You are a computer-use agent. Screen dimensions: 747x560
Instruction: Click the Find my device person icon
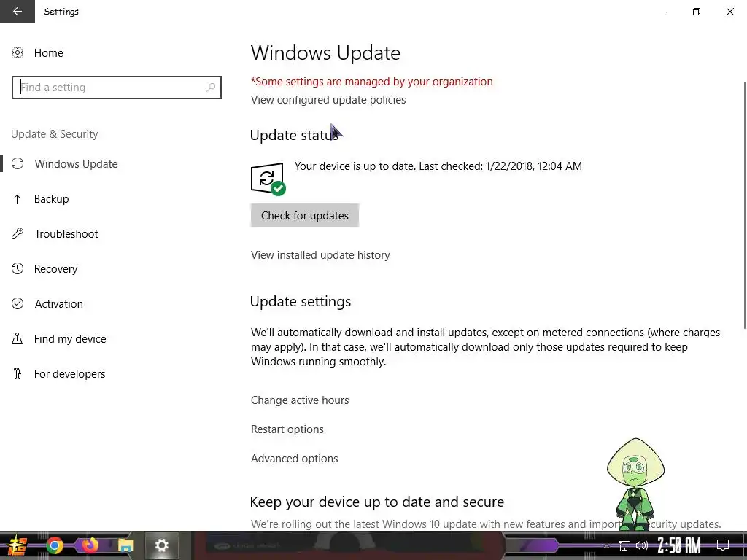point(18,338)
